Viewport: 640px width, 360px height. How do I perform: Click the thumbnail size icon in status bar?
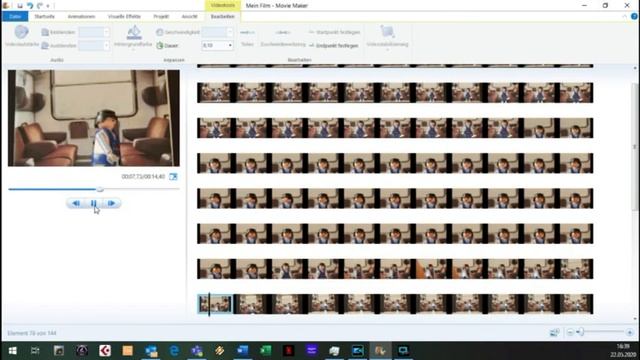[554, 333]
